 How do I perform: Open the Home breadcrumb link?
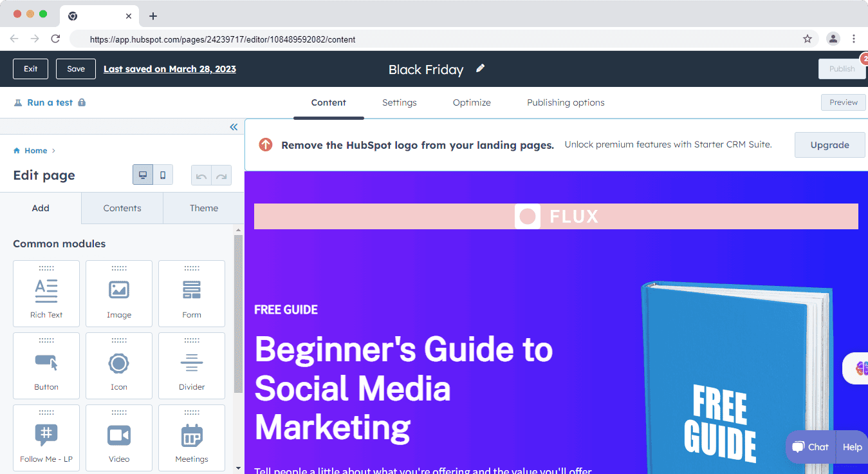(x=35, y=151)
